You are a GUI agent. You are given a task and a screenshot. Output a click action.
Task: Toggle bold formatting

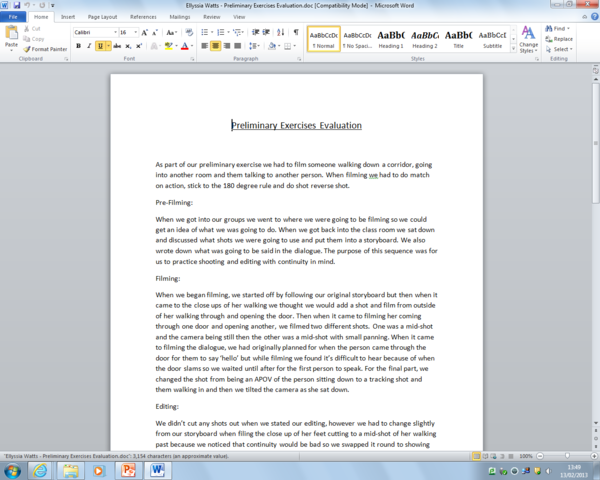[x=78, y=46]
